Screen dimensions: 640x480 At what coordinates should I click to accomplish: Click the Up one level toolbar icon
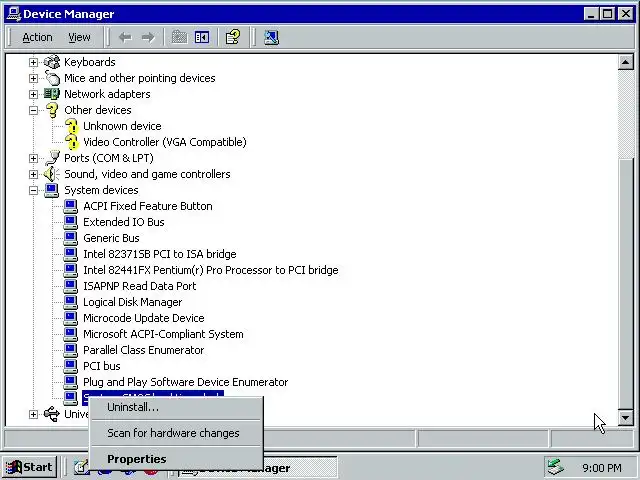coord(179,38)
